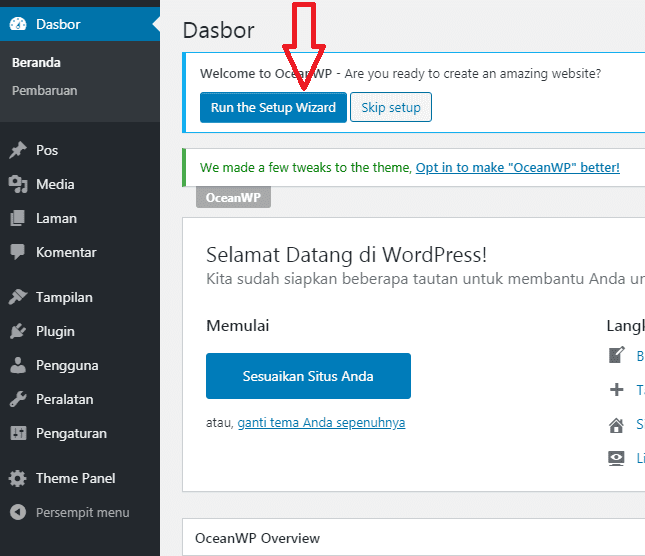Click the Welcome to OceanWP notice text
The image size is (645, 556).
click(400, 74)
